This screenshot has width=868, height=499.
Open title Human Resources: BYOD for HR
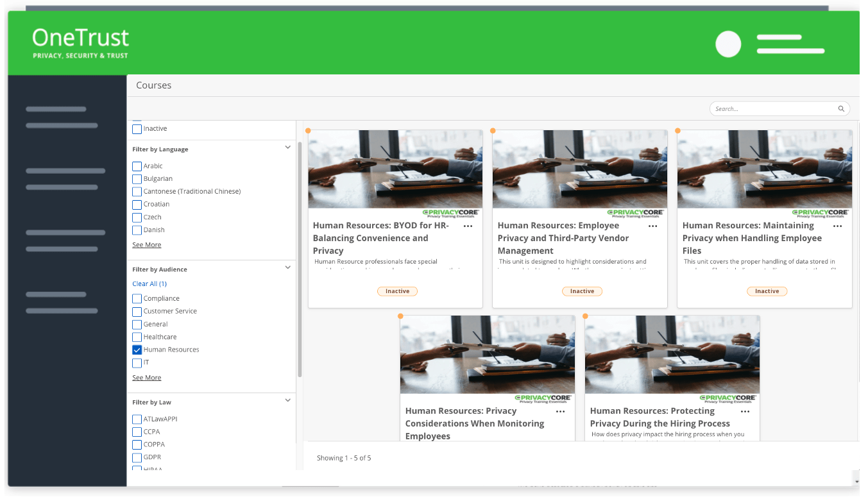tap(381, 238)
